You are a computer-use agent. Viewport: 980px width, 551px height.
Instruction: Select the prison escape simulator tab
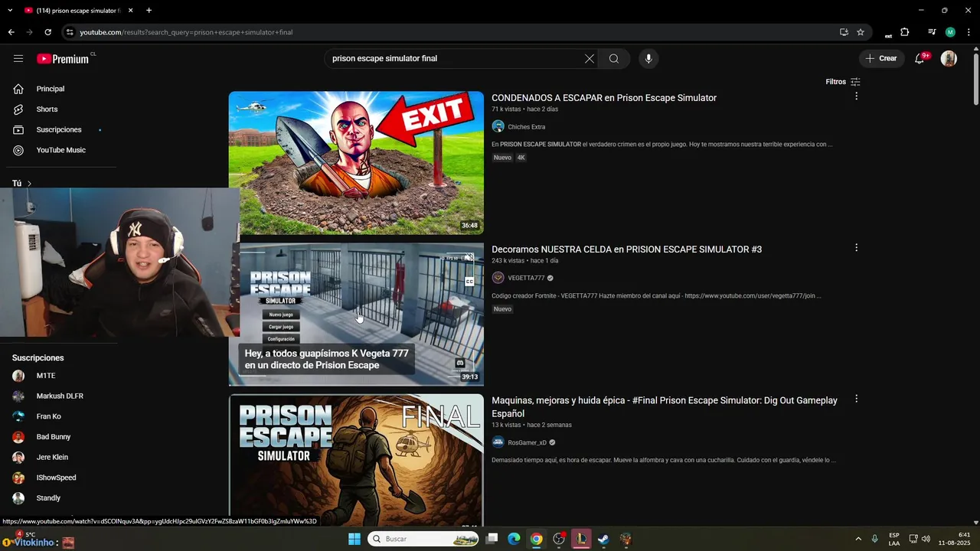[78, 11]
